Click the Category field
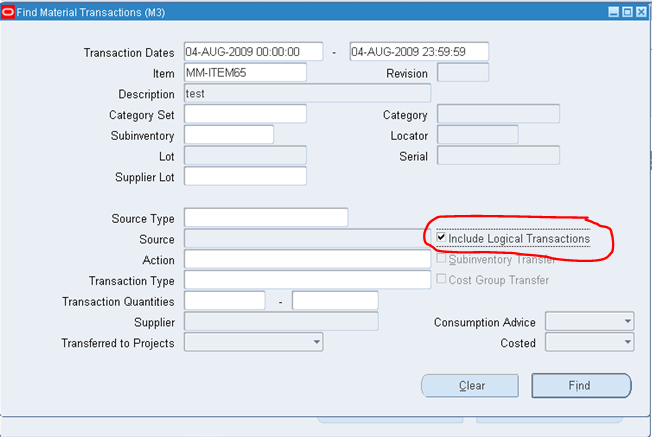Viewport: 652px width, 437px height. pyautogui.click(x=498, y=114)
